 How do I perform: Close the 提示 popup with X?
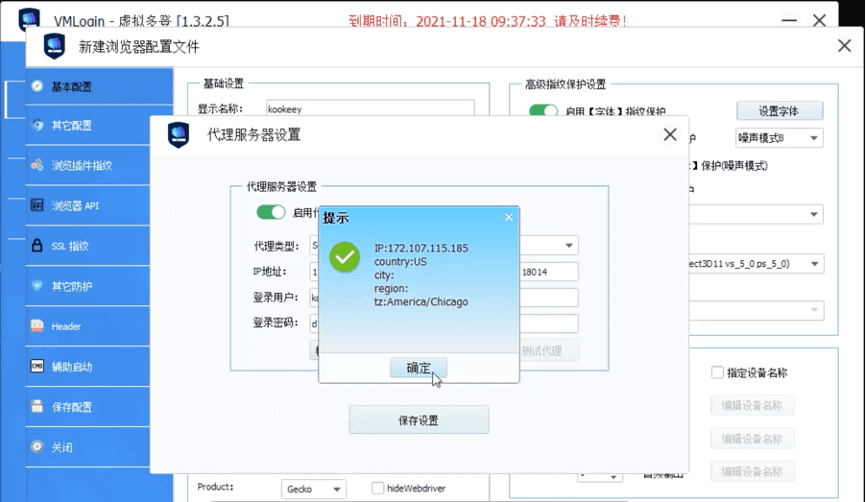click(509, 218)
